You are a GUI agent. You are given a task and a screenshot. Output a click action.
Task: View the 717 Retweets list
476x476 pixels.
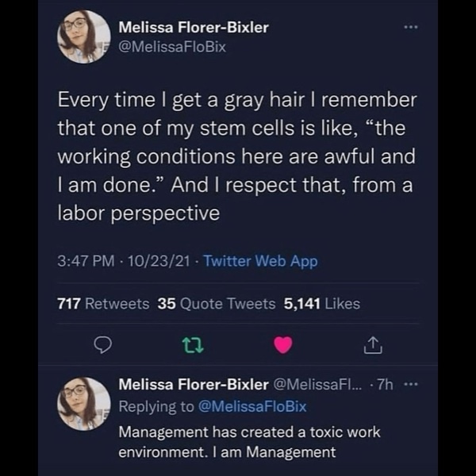103,304
